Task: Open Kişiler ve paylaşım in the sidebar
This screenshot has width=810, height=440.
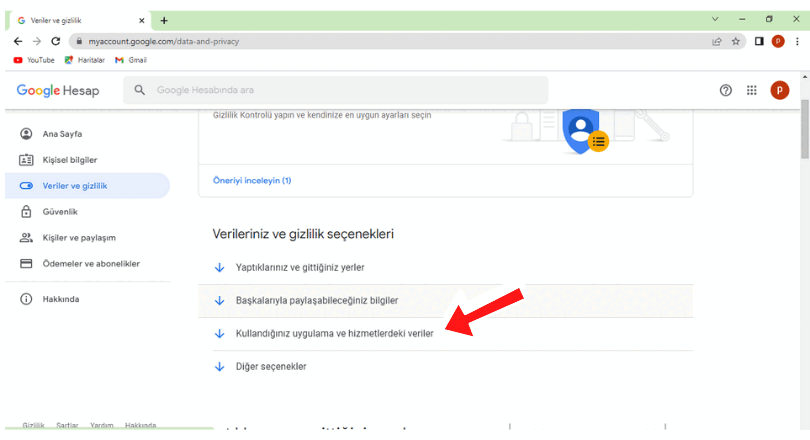Action: 87,238
